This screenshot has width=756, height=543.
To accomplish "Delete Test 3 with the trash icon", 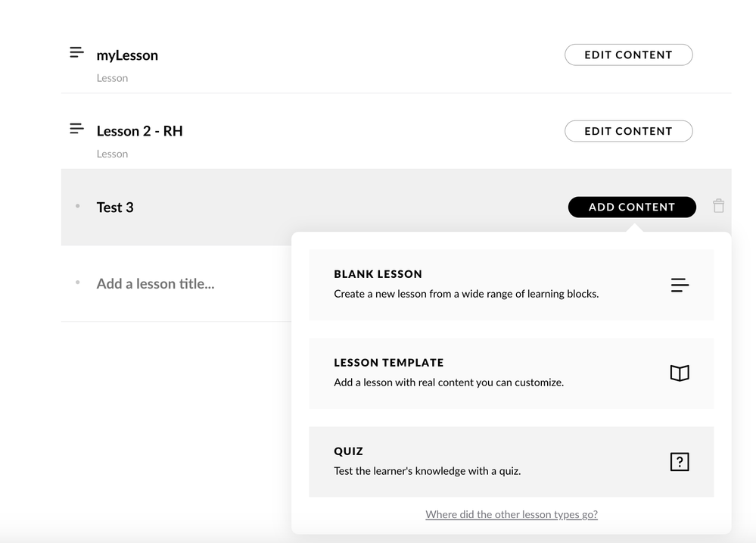I will tap(718, 206).
